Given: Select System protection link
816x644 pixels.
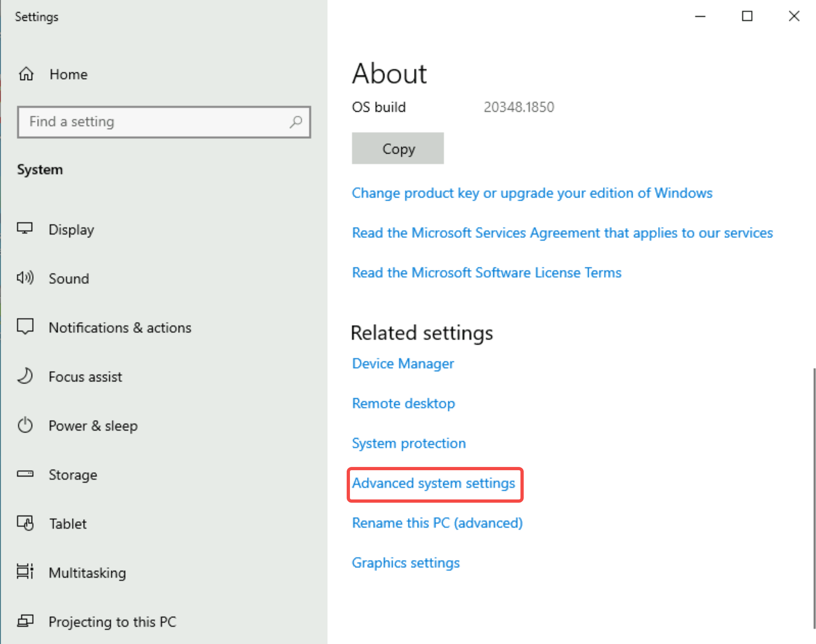Looking at the screenshot, I should [409, 443].
